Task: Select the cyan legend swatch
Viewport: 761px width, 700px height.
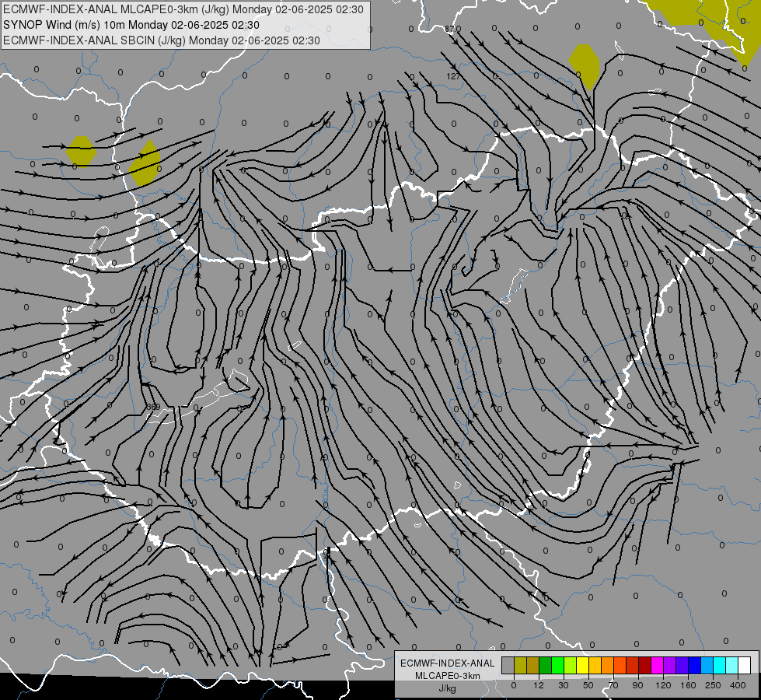Action: pos(721,665)
